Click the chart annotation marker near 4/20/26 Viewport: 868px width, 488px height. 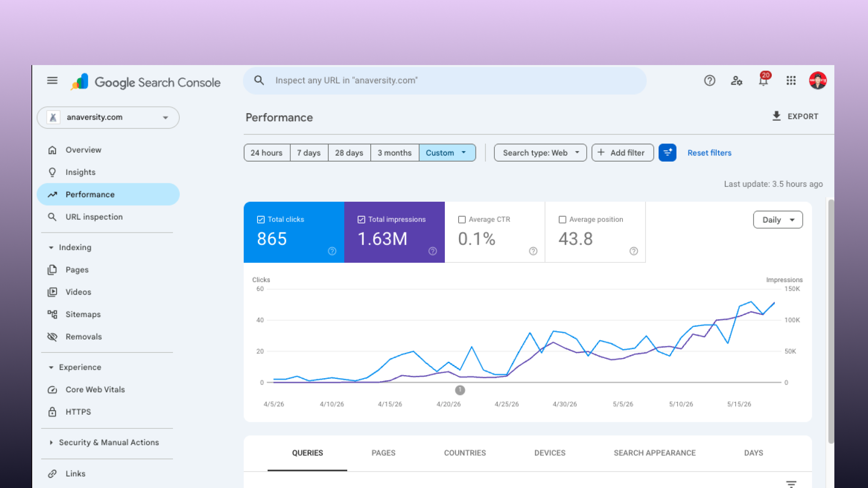(x=460, y=390)
